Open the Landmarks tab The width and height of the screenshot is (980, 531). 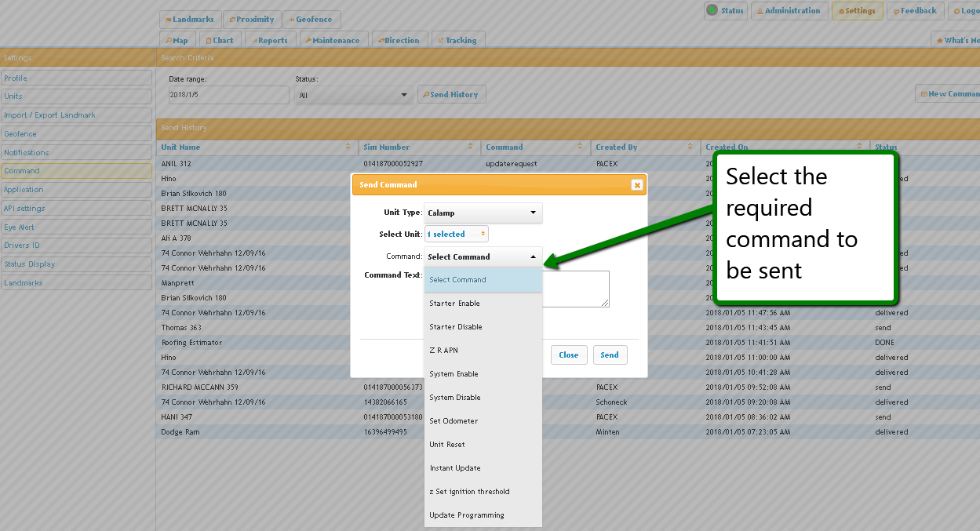[x=190, y=20]
